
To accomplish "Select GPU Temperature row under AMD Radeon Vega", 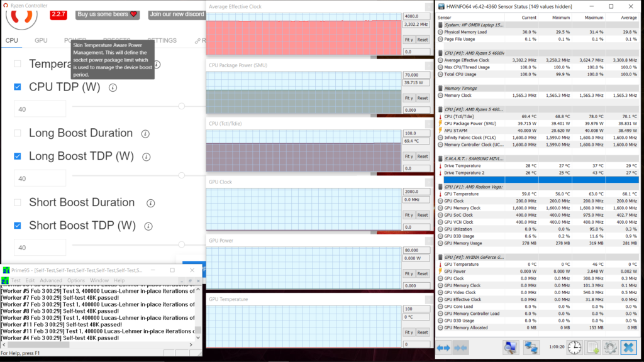I will [538, 194].
